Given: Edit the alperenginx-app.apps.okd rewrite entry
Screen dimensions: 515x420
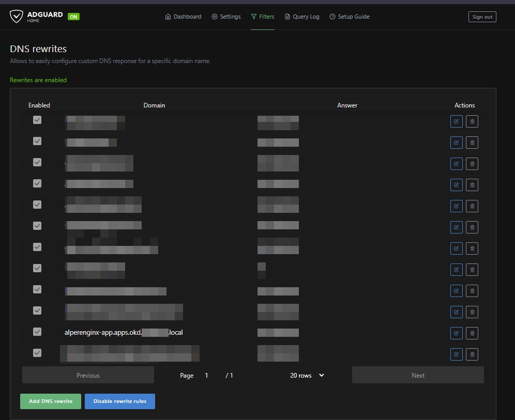Looking at the screenshot, I should pyautogui.click(x=456, y=333).
